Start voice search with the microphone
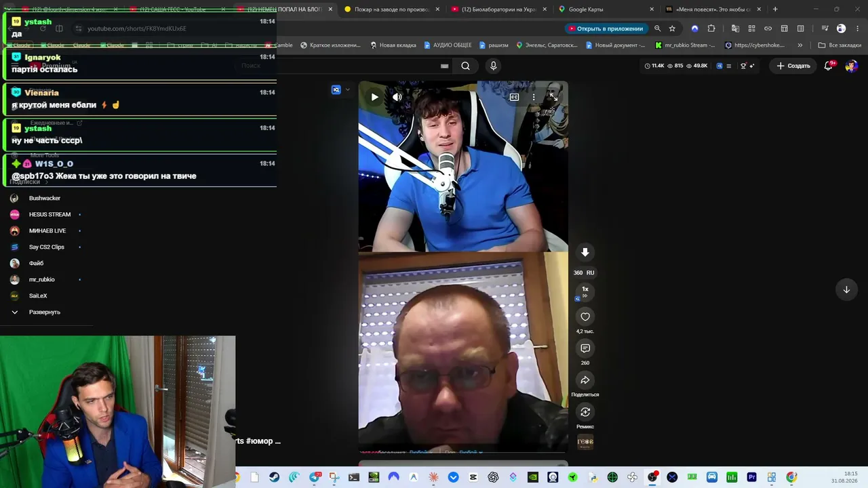868x488 pixels. [x=493, y=66]
